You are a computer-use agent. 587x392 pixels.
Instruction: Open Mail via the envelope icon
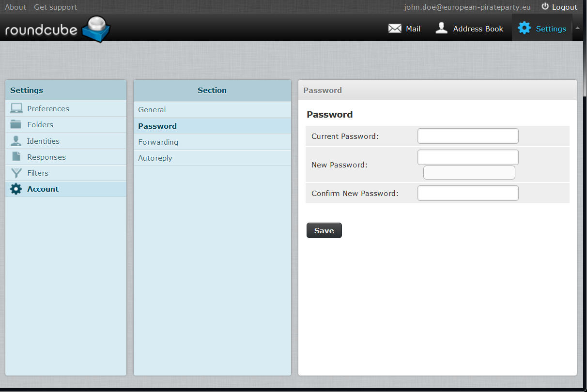[395, 29]
